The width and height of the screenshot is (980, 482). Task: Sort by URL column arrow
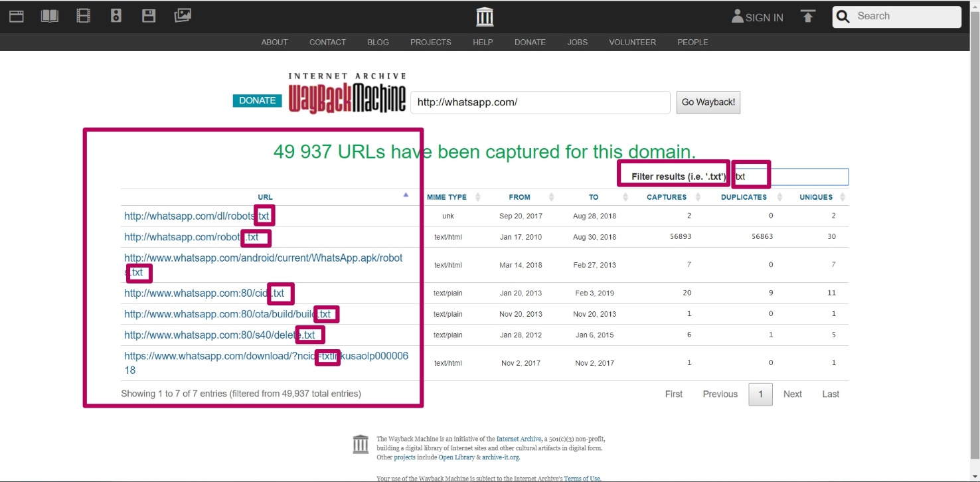pyautogui.click(x=406, y=195)
